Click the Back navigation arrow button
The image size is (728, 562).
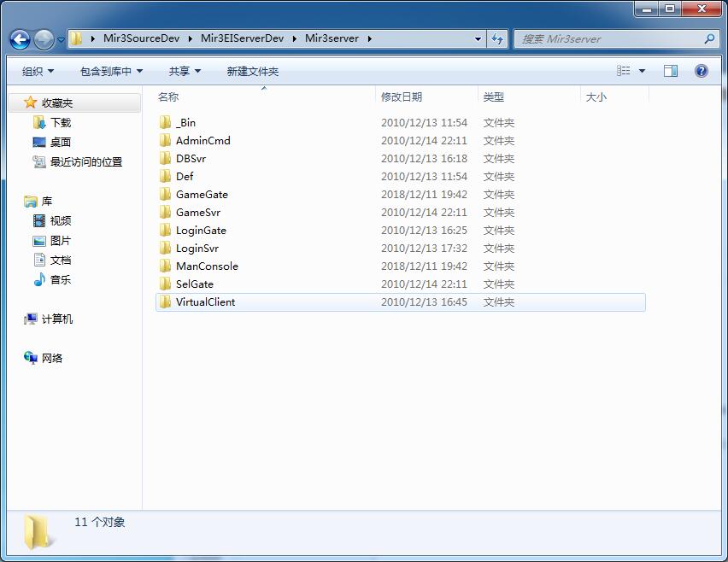tap(20, 39)
